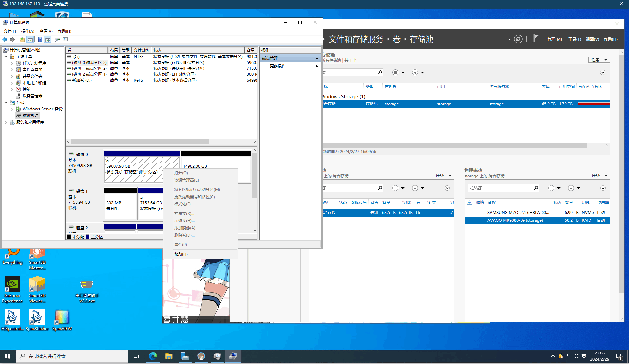Click notifications flag icon in Server Manager
This screenshot has height=364, width=629.
[536, 39]
